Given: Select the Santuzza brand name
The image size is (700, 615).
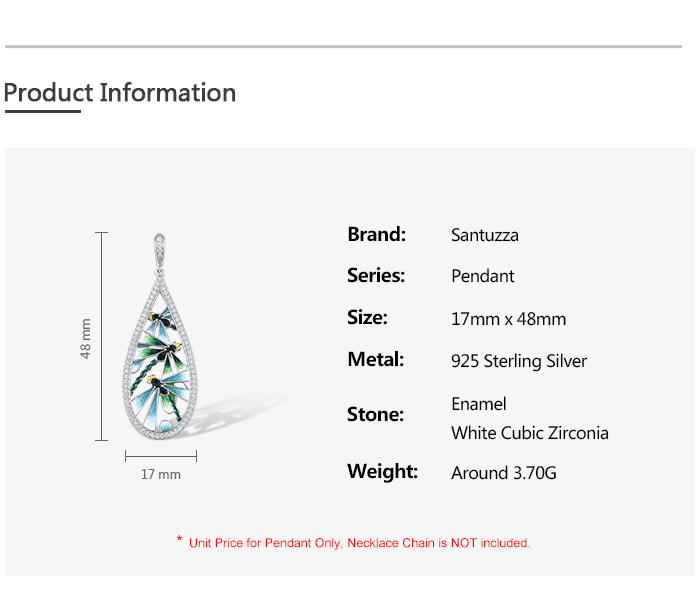Looking at the screenshot, I should pyautogui.click(x=485, y=236).
